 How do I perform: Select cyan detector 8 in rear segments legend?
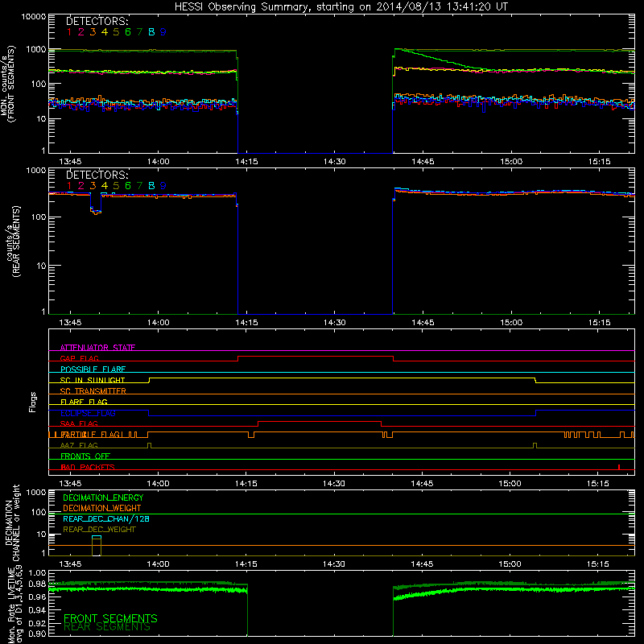click(x=151, y=186)
